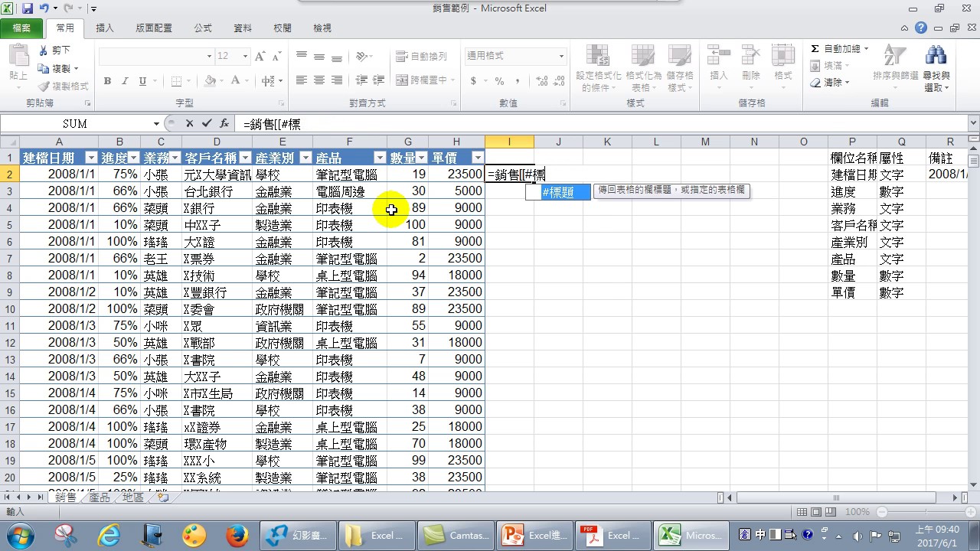980x551 pixels.
Task: Click the Format Painter brush icon
Action: click(44, 86)
